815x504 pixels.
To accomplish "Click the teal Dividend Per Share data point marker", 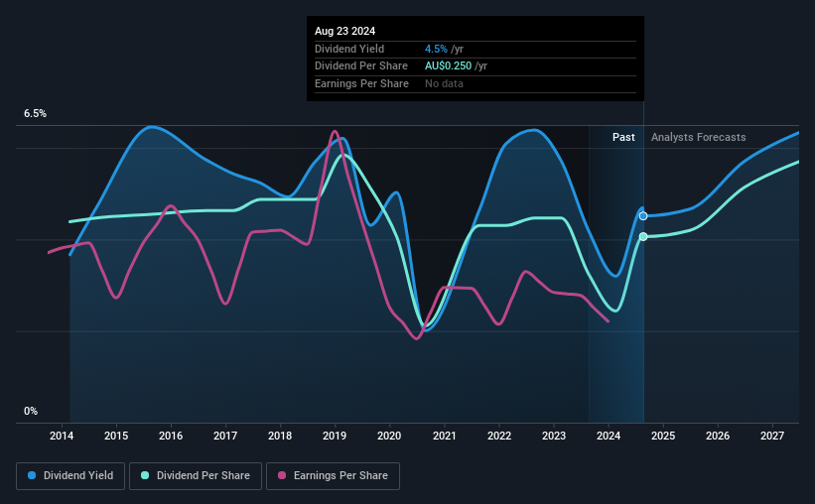I will pyautogui.click(x=643, y=236).
